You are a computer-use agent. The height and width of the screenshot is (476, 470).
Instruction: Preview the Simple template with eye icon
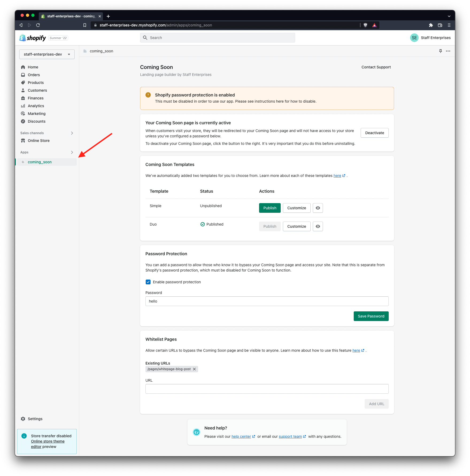tap(318, 208)
